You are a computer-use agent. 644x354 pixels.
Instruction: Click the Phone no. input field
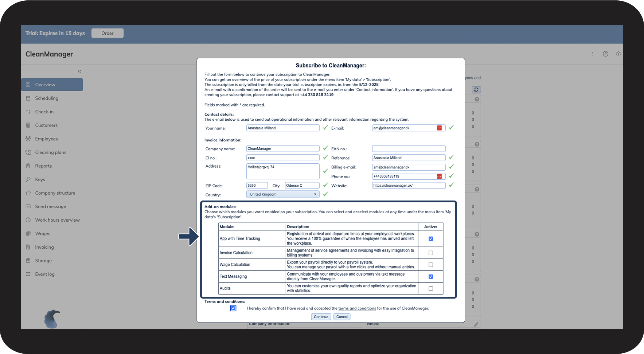[x=409, y=176]
